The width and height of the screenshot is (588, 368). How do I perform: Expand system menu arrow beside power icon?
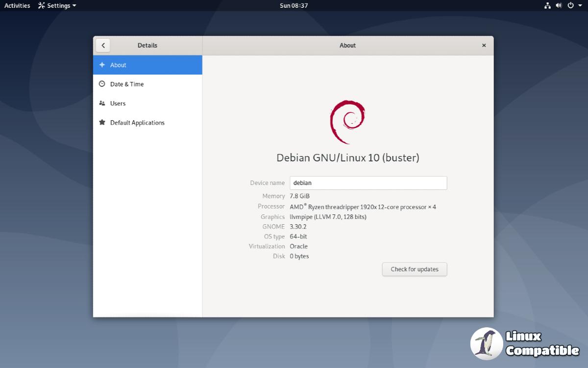click(580, 5)
